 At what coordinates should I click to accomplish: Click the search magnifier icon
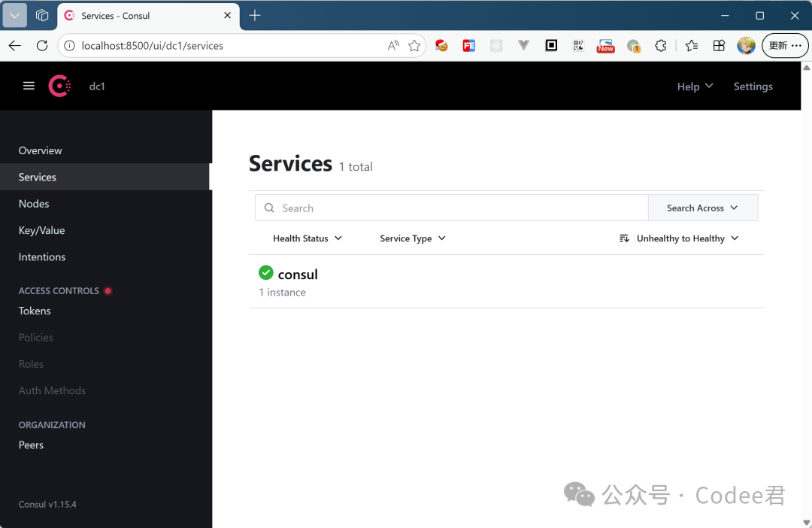[269, 208]
